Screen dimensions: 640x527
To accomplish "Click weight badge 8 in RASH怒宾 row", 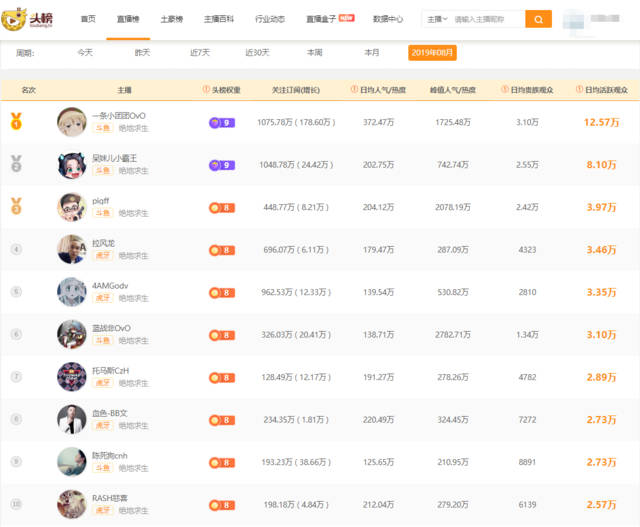I will 222,505.
